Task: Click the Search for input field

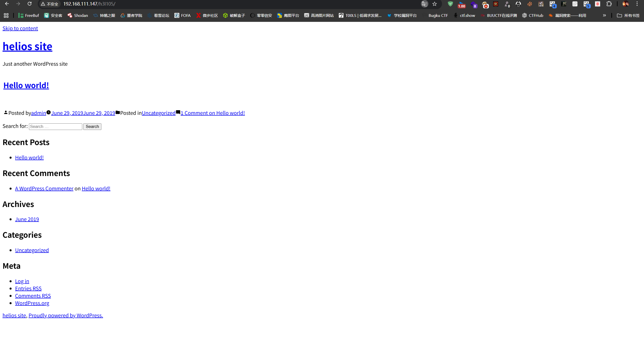Action: click(x=56, y=126)
